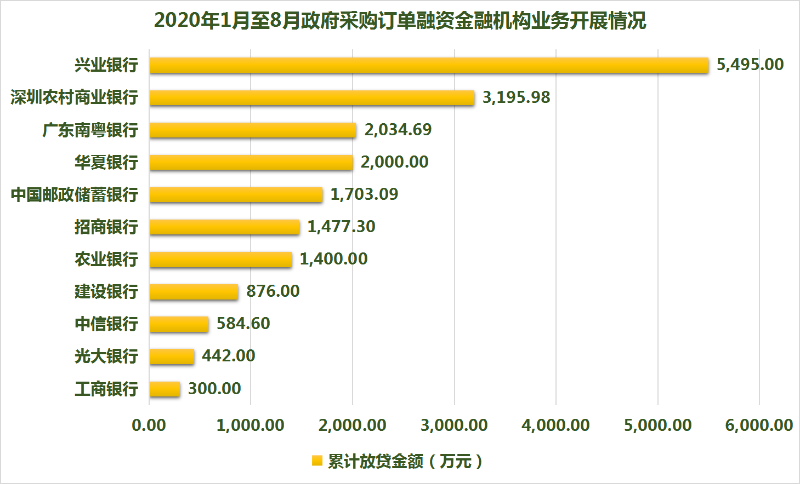Click axis value 2,000.00 on horizontal axis
This screenshot has height=484, width=800.
point(352,425)
